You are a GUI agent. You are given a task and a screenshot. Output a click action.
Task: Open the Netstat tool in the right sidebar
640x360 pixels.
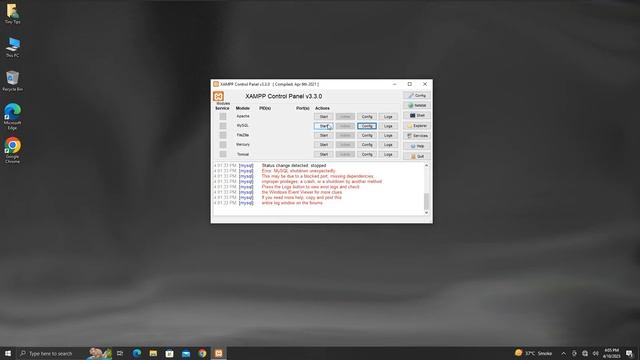[x=417, y=105]
